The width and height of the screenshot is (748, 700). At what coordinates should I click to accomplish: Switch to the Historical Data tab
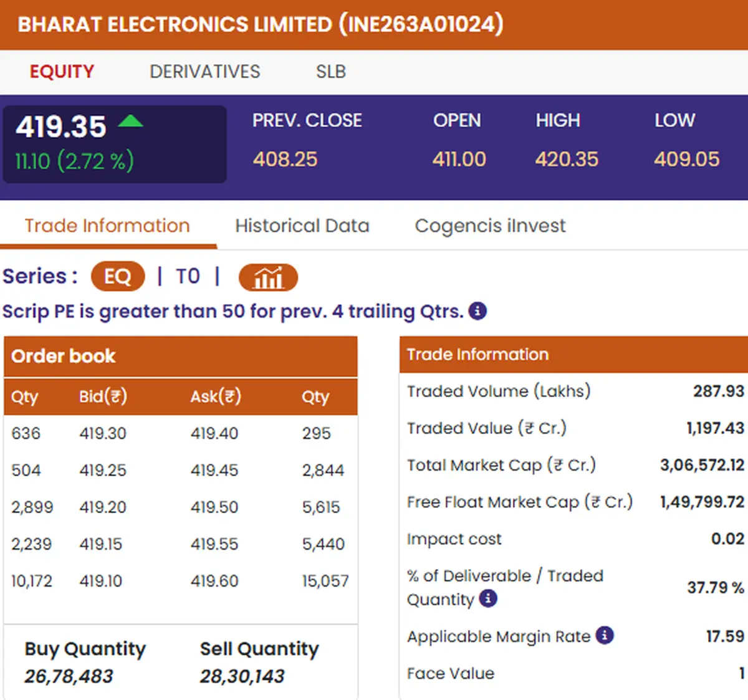(302, 226)
